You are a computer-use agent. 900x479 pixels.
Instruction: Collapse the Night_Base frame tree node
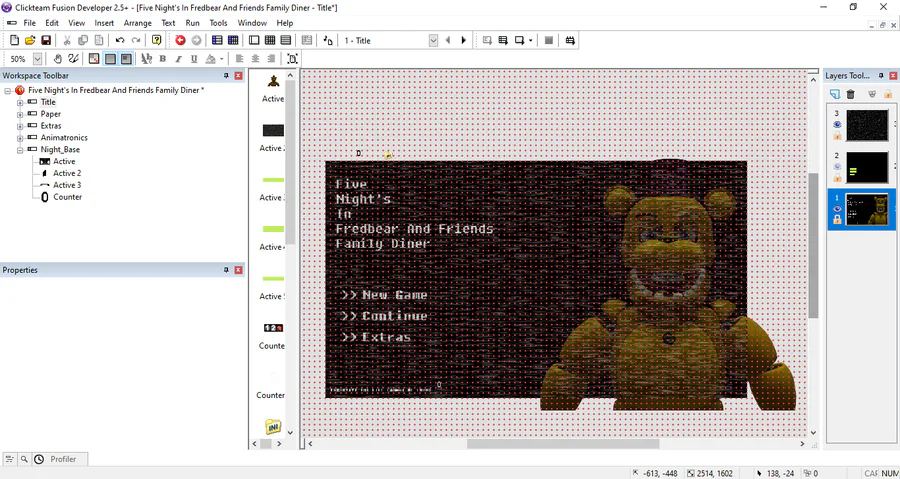[x=20, y=150]
